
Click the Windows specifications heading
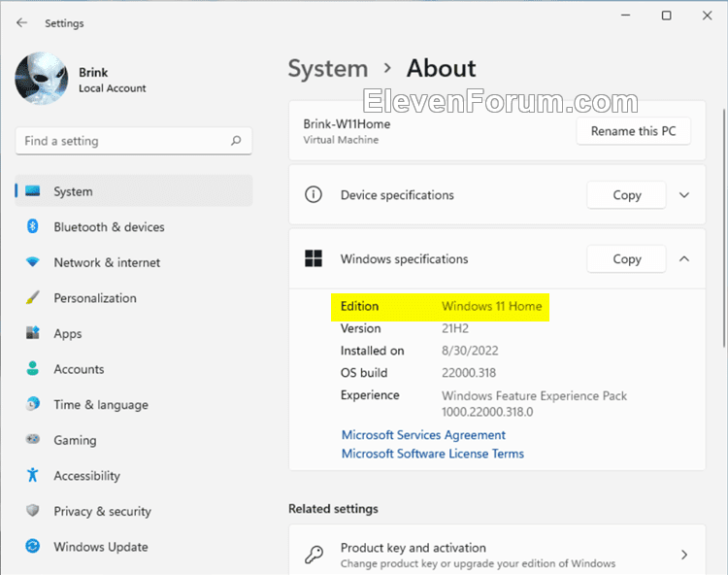point(404,258)
